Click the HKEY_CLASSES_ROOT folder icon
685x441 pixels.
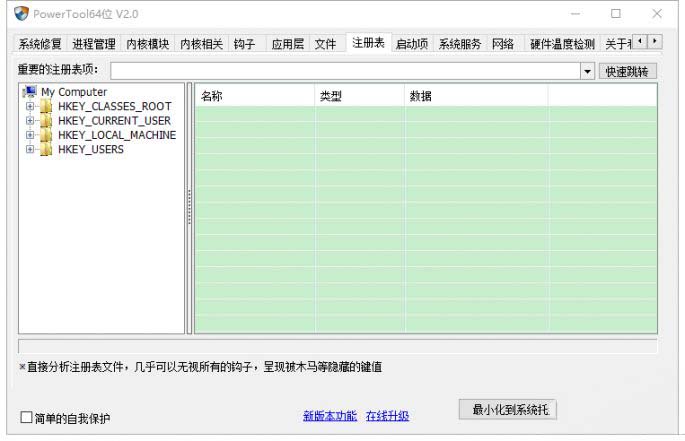point(46,106)
